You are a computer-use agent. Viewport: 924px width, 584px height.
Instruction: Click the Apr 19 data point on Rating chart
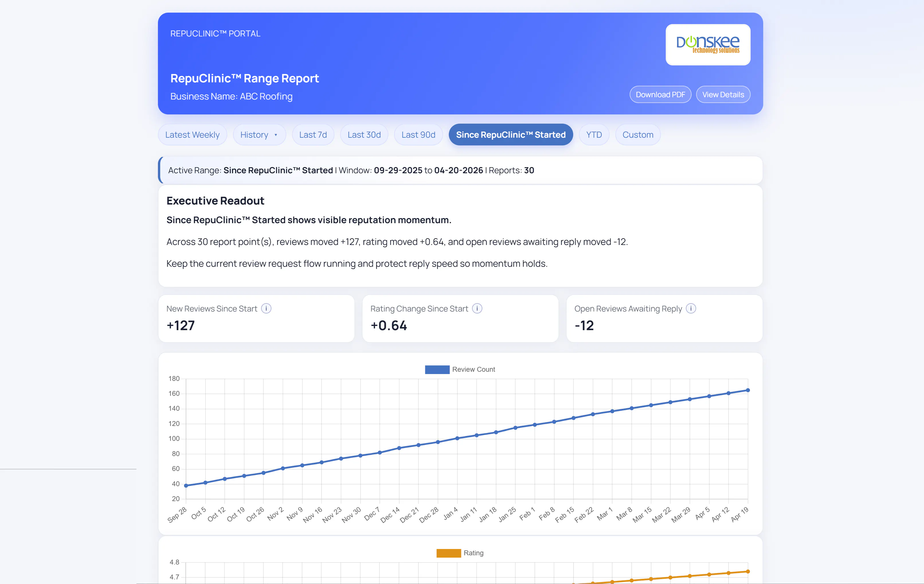point(747,571)
